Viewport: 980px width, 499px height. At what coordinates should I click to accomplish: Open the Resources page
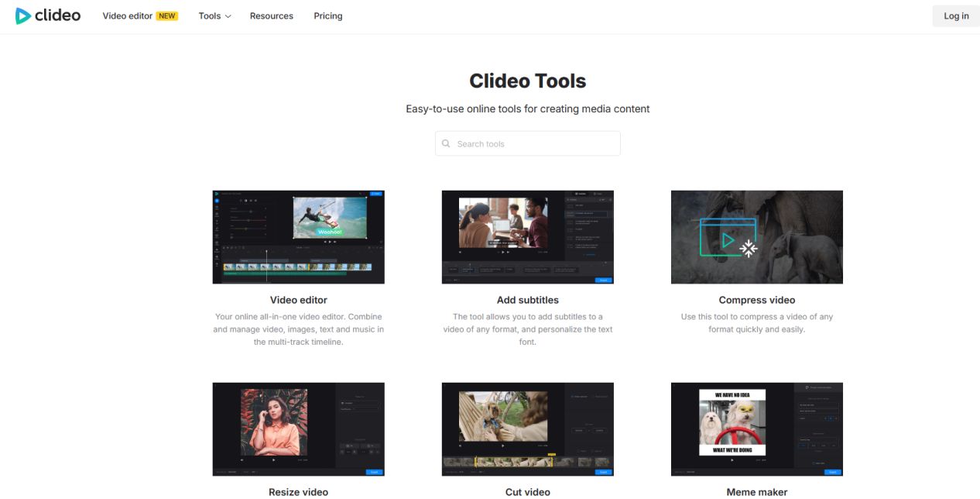(x=272, y=15)
